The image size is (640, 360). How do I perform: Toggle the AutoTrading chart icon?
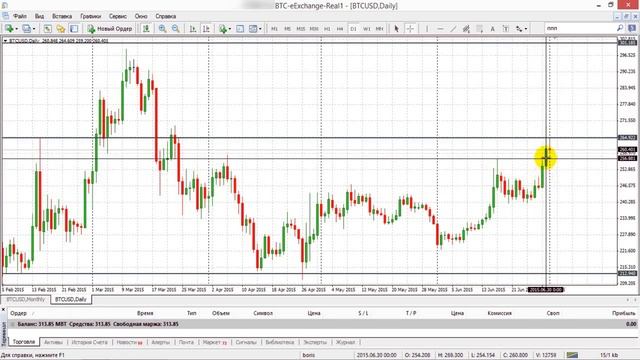146,29
